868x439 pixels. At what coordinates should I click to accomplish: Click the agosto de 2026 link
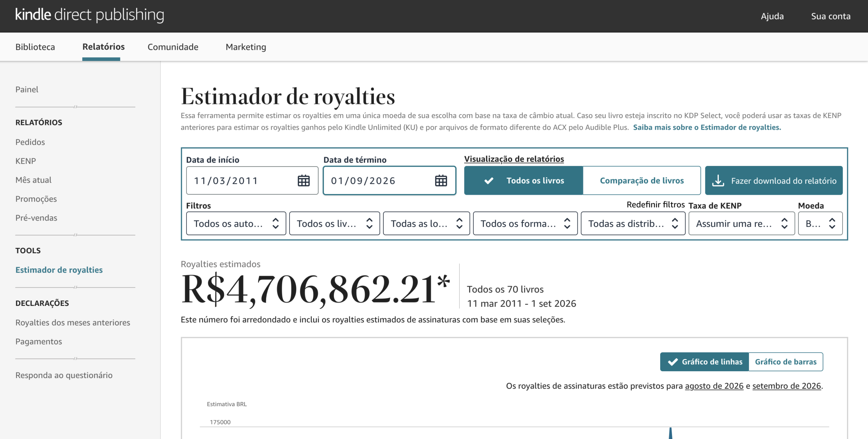point(714,386)
